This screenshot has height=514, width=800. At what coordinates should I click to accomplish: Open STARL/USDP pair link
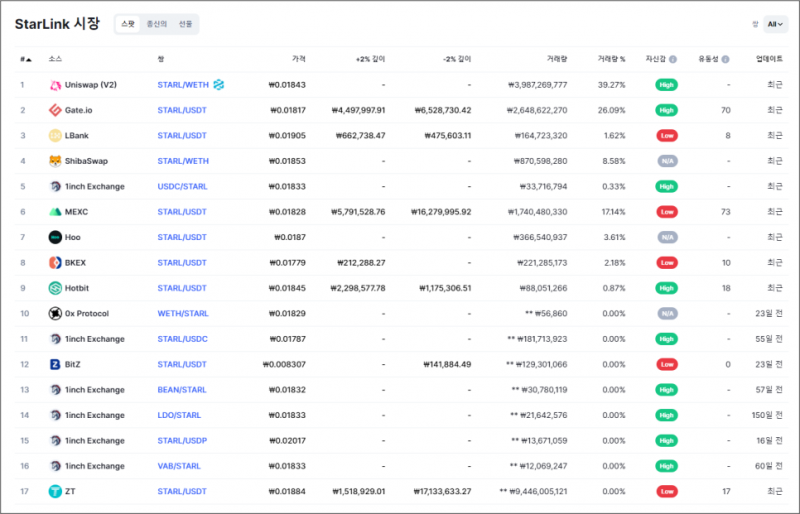(182, 440)
